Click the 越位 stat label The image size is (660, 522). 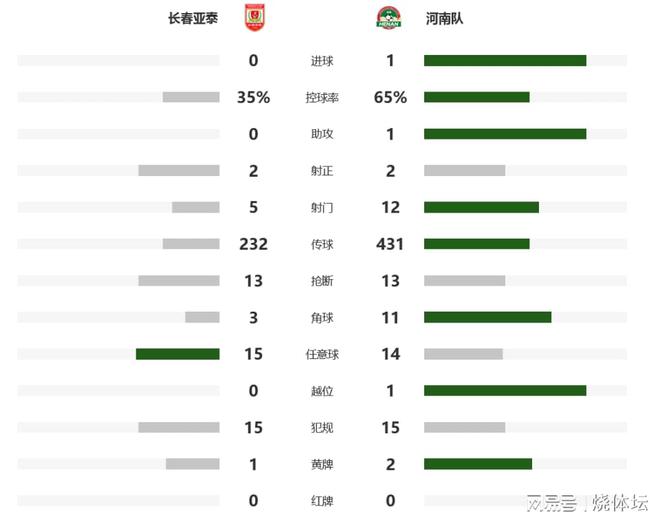click(x=322, y=391)
